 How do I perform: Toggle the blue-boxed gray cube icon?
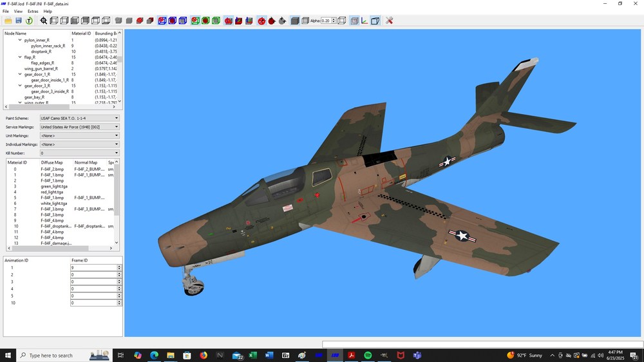tap(183, 21)
